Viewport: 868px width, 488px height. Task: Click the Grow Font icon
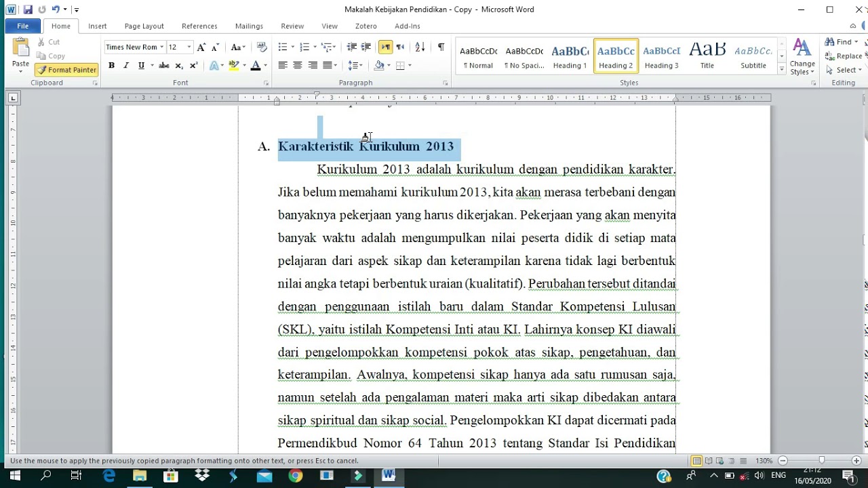(x=201, y=47)
